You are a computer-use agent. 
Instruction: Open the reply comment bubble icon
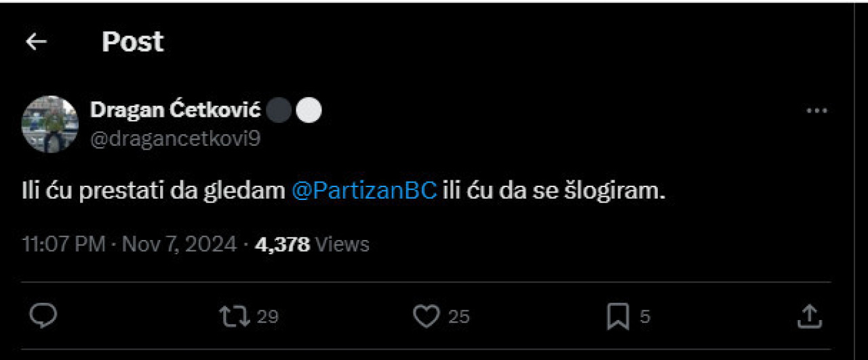tap(44, 316)
